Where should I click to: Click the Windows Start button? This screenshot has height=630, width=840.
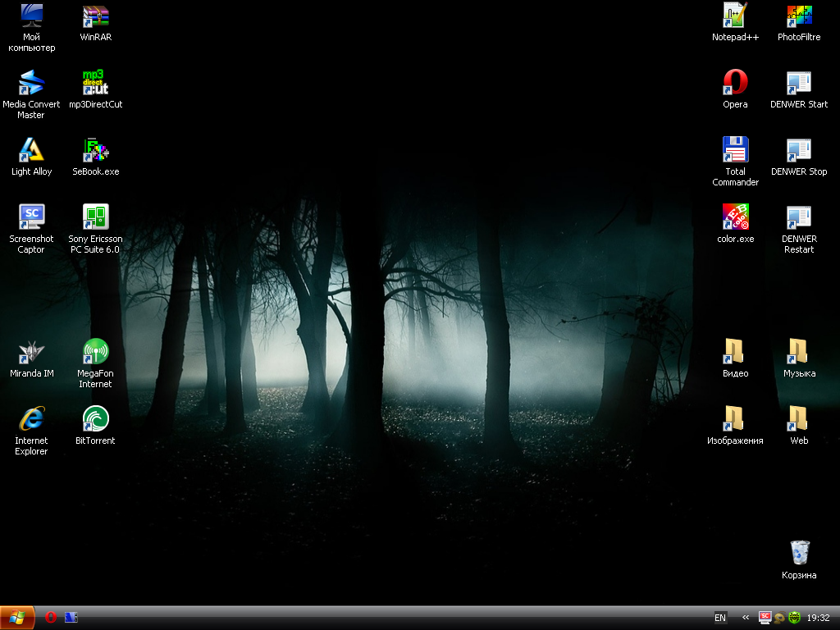point(17,618)
